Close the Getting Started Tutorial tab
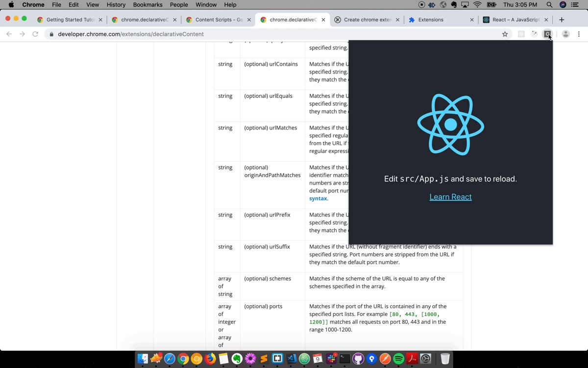 (100, 20)
